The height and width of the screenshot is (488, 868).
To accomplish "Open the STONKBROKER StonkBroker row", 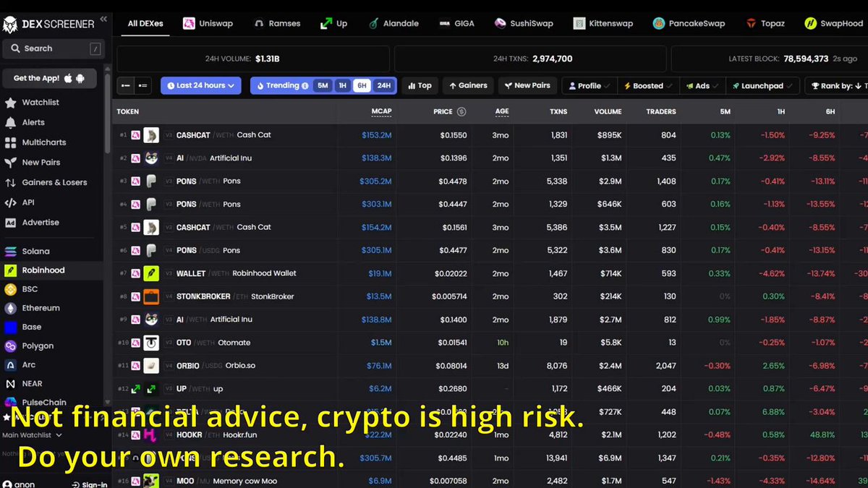I will tap(492, 296).
